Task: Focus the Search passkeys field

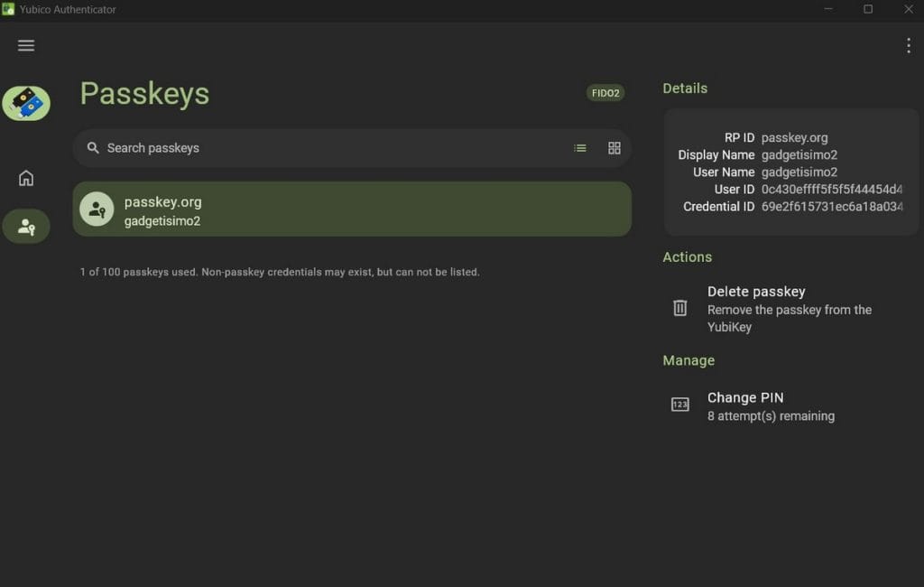Action: (x=352, y=148)
